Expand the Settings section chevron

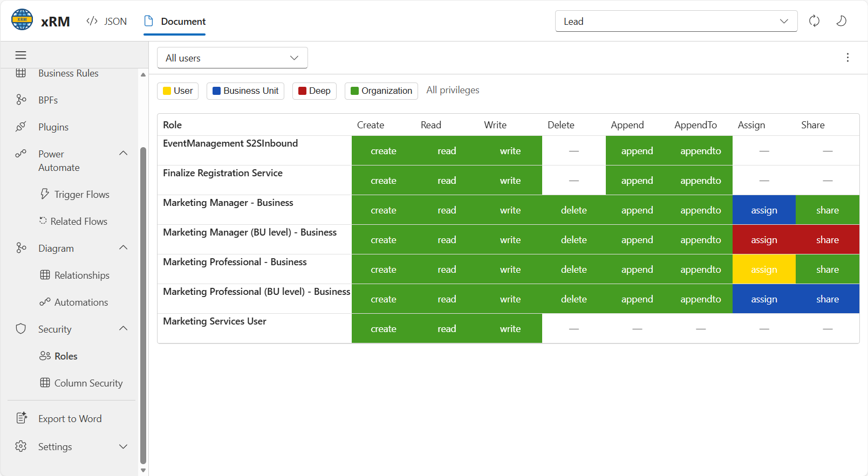click(x=123, y=447)
